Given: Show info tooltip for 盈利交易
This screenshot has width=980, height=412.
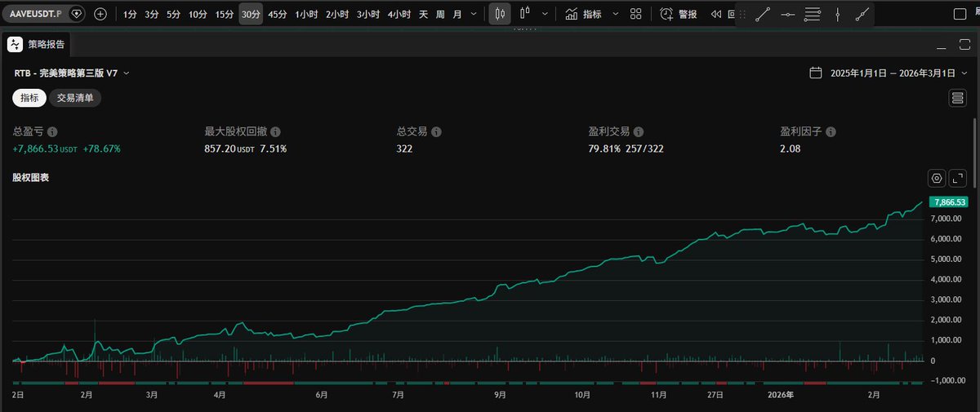Looking at the screenshot, I should click(638, 131).
